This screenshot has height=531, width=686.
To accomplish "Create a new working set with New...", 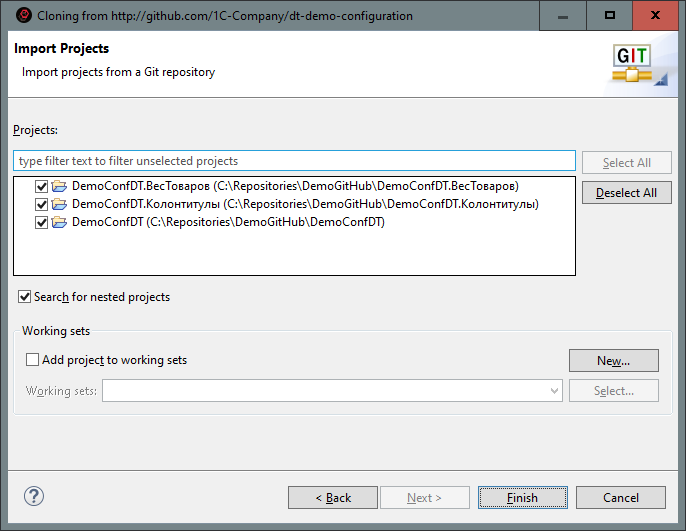I will pos(613,360).
